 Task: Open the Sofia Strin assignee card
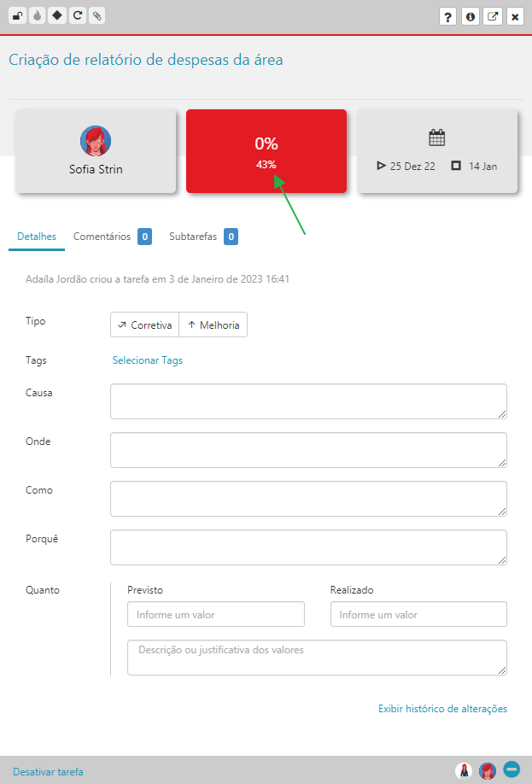click(x=96, y=151)
